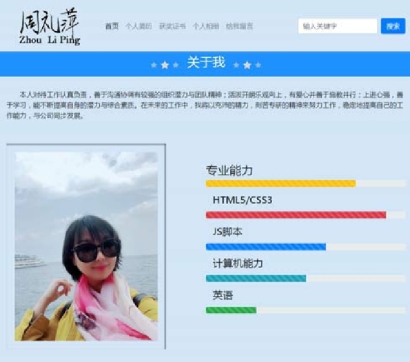The width and height of the screenshot is (410, 362).
Task: Click the blue JS脚本 progress bar
Action: click(266, 247)
